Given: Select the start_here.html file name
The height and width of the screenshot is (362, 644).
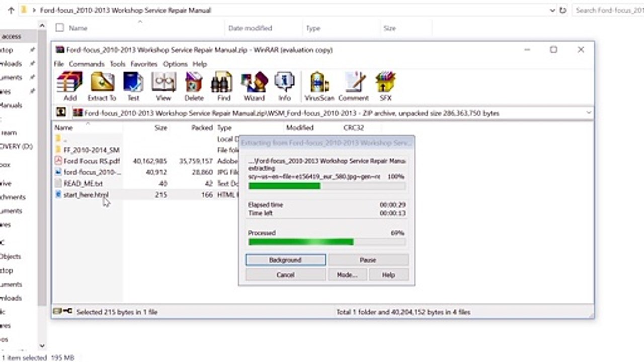Looking at the screenshot, I should coord(86,194).
